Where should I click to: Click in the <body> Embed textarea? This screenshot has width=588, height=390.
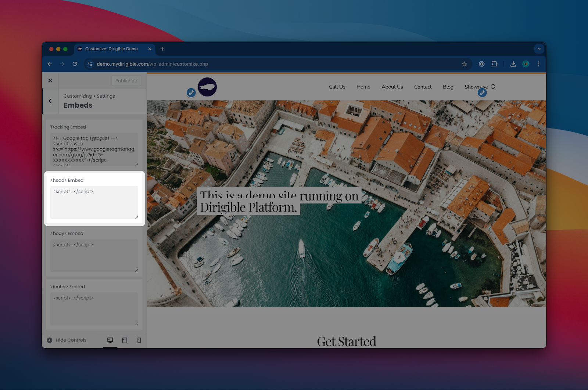point(94,256)
